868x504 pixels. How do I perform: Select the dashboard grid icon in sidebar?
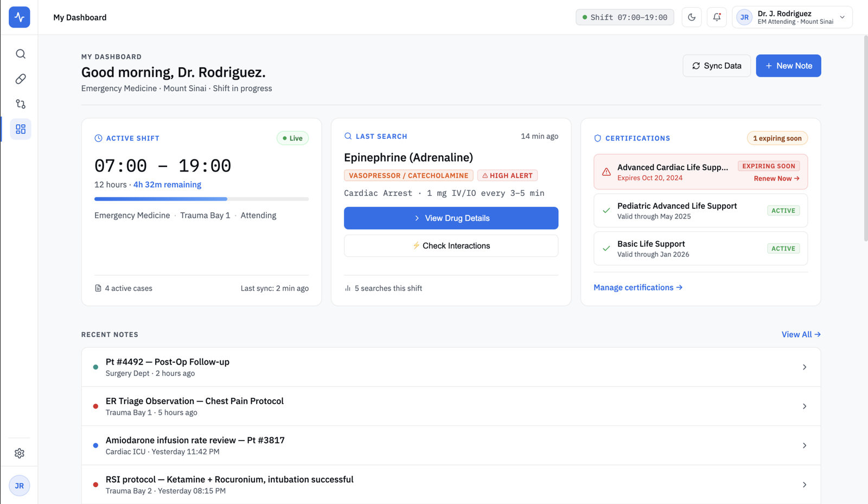coord(21,129)
